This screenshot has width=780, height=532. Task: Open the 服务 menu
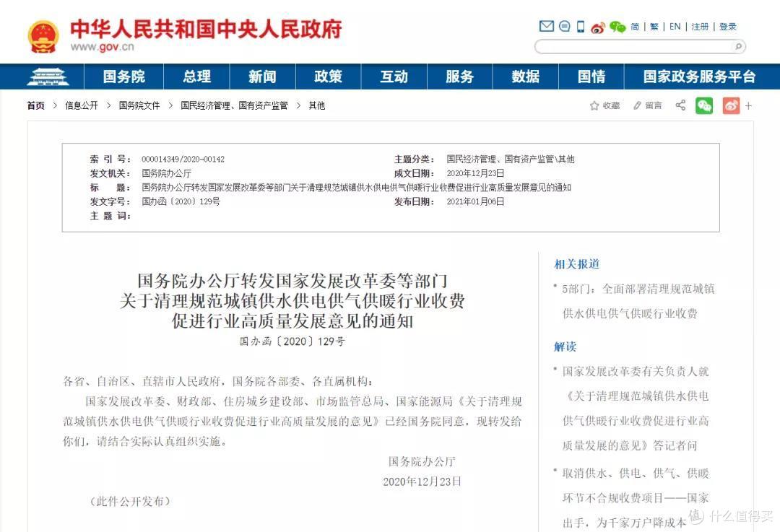click(x=459, y=77)
